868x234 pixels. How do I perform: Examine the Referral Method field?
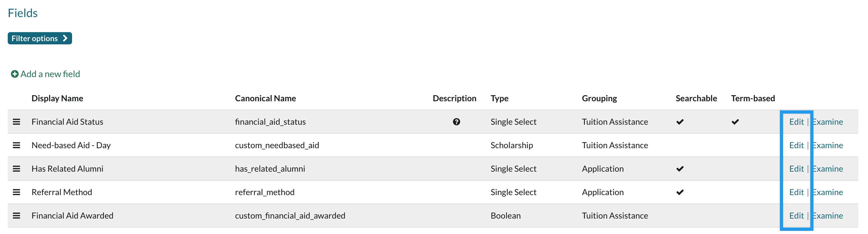tap(827, 192)
